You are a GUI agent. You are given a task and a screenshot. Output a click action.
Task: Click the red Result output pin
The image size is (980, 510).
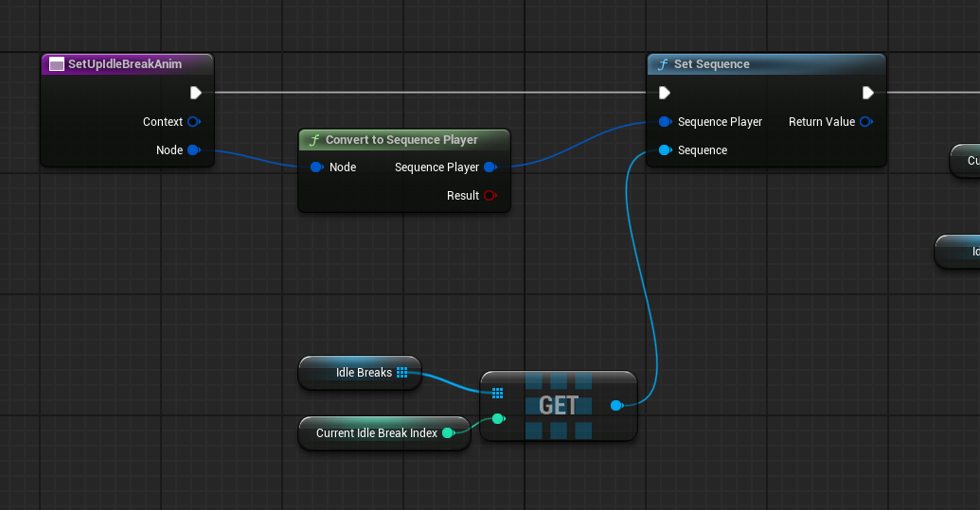click(x=490, y=195)
